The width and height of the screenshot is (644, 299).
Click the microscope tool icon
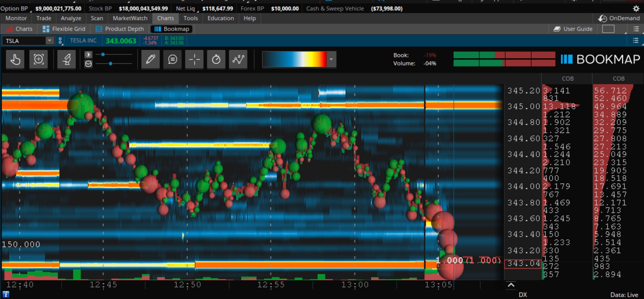pos(67,59)
